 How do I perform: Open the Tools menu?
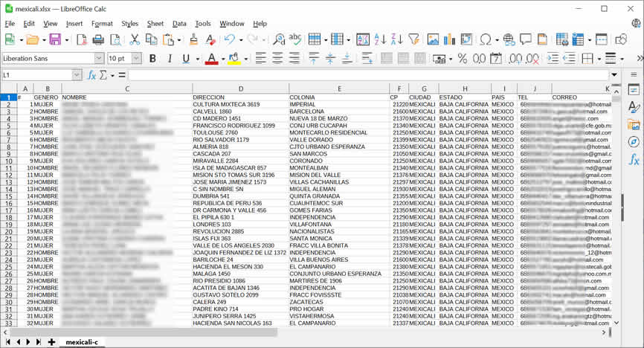(203, 24)
